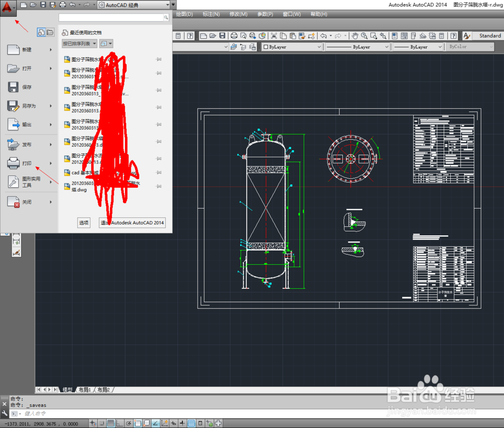This screenshot has height=428, width=504.
Task: Toggle Snap Mode in status bar
Action: (102, 423)
